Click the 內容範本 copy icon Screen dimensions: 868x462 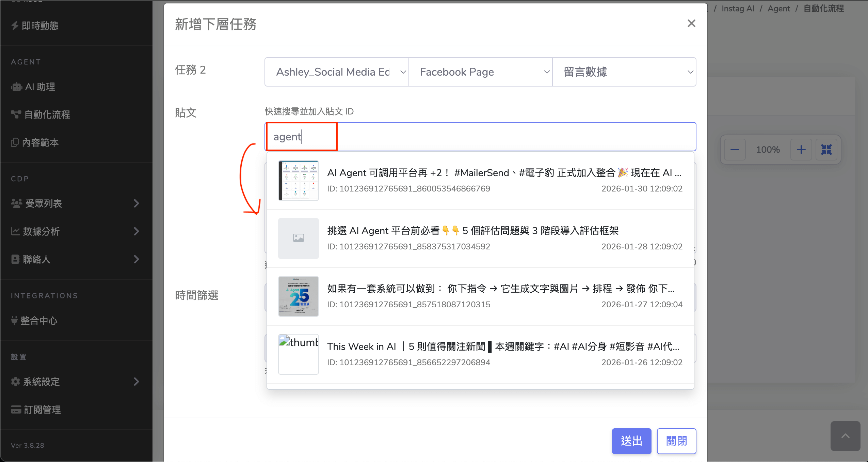click(x=15, y=142)
